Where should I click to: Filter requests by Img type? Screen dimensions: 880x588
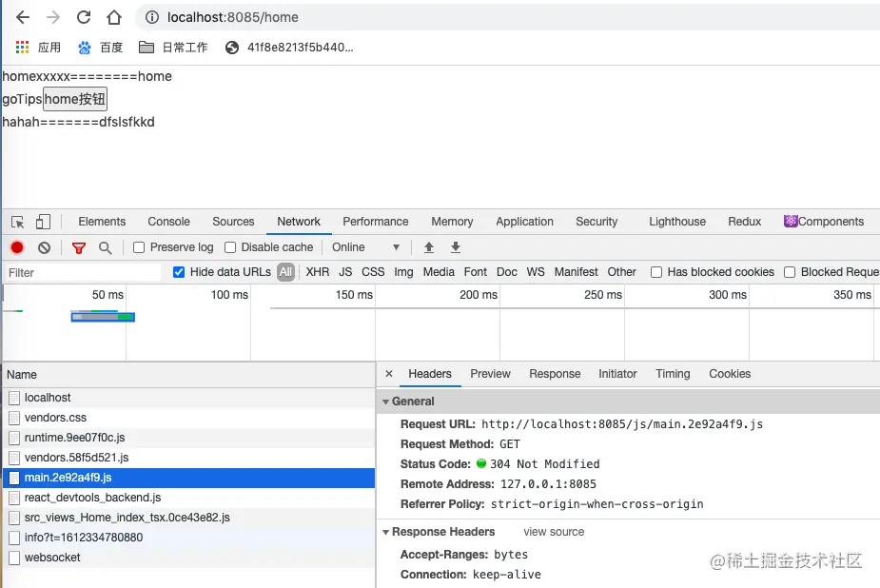point(403,272)
